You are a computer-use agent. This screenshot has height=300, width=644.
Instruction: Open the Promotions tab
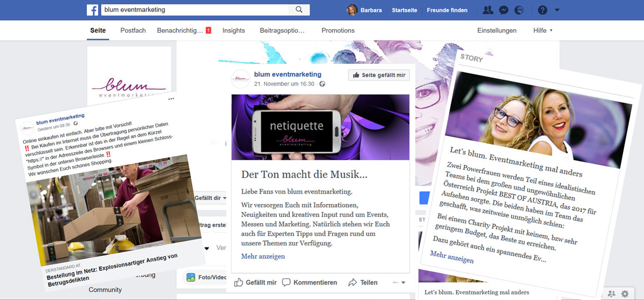click(x=338, y=31)
